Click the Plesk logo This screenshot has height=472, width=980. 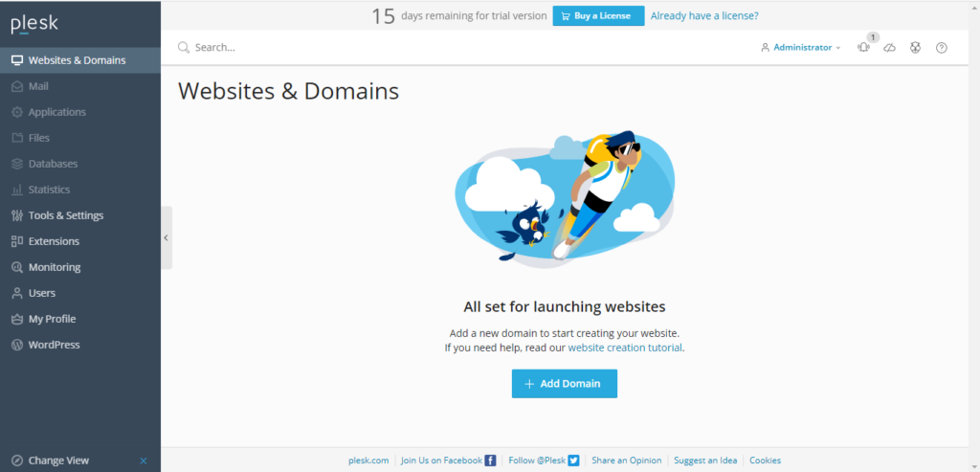[33, 24]
